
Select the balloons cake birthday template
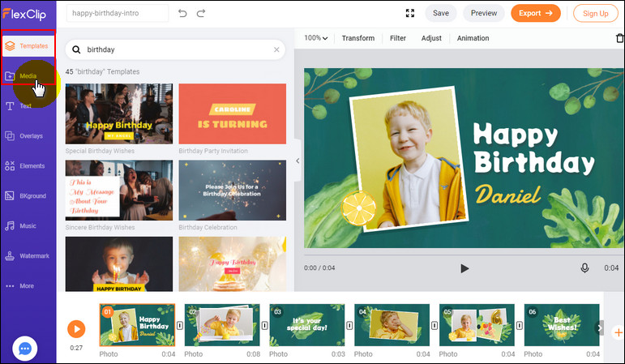pyautogui.click(x=233, y=264)
